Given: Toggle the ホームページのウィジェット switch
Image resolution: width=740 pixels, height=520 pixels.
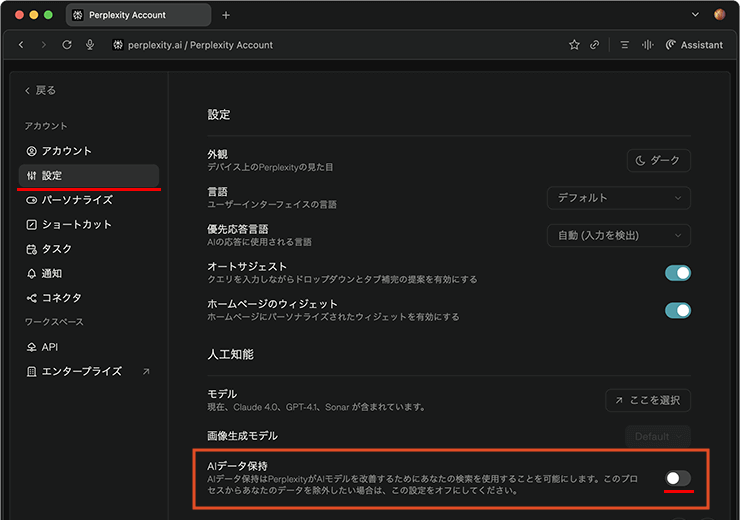Looking at the screenshot, I should pos(678,310).
